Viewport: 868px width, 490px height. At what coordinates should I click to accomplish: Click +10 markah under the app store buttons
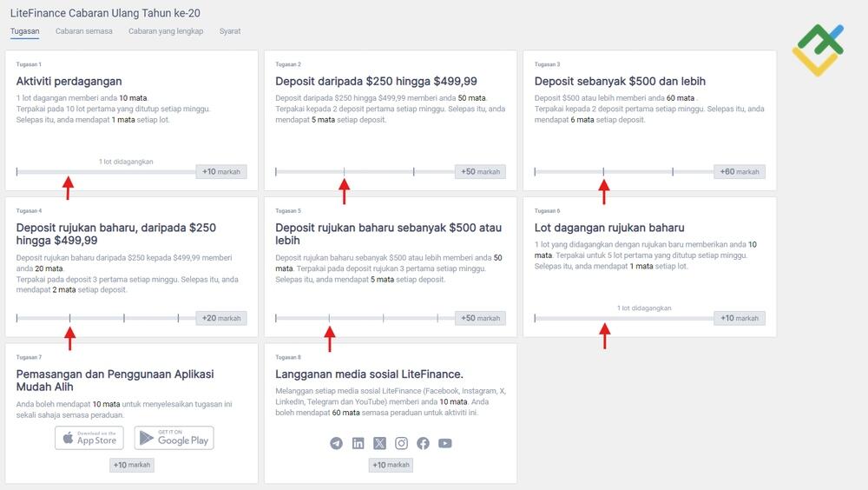pos(132,465)
